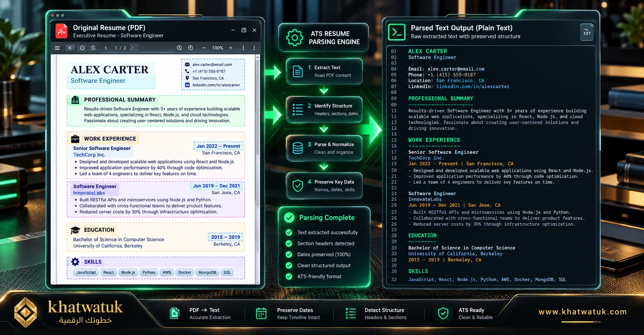Open the 100% zoom level selector

click(x=218, y=48)
